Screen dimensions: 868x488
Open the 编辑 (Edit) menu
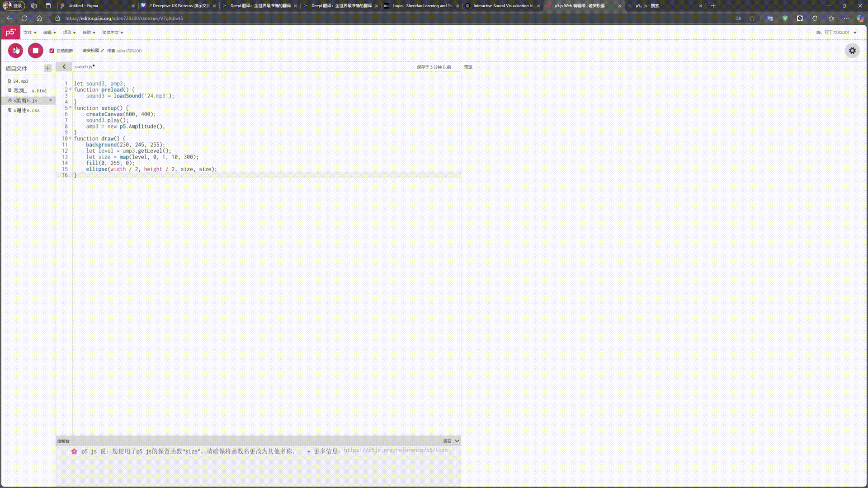click(49, 33)
